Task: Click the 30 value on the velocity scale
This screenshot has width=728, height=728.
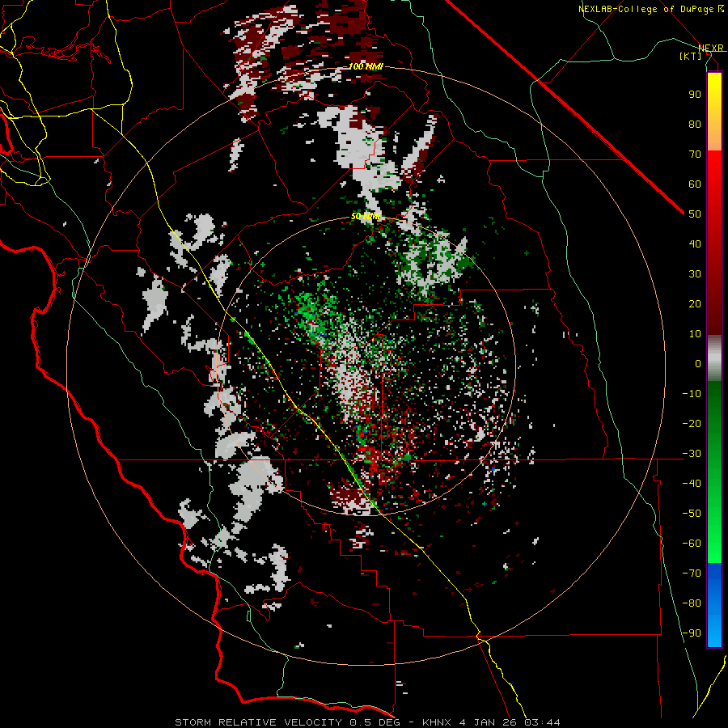Action: tap(695, 274)
